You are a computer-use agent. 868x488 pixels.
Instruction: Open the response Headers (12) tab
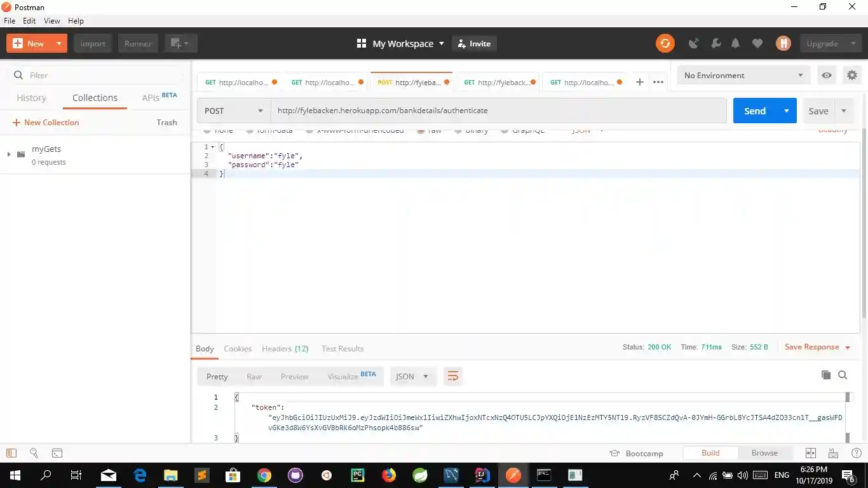[x=285, y=348]
